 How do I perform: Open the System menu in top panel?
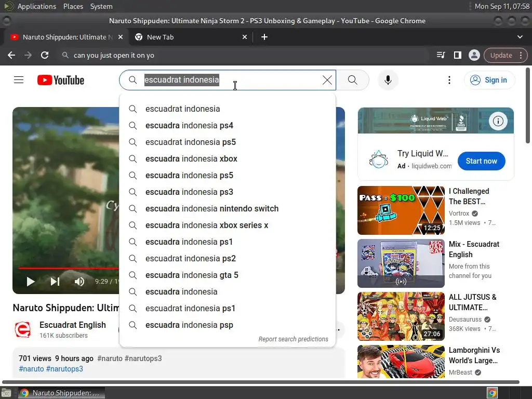point(101,6)
